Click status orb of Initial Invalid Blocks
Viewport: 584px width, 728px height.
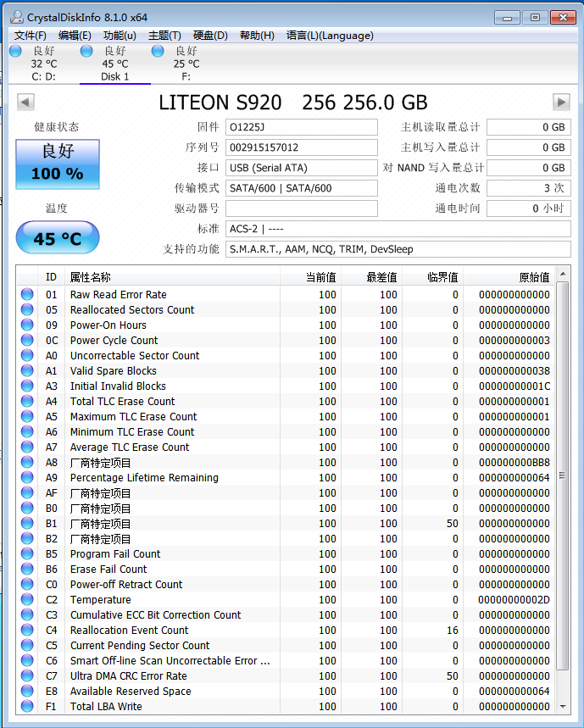coord(27,386)
